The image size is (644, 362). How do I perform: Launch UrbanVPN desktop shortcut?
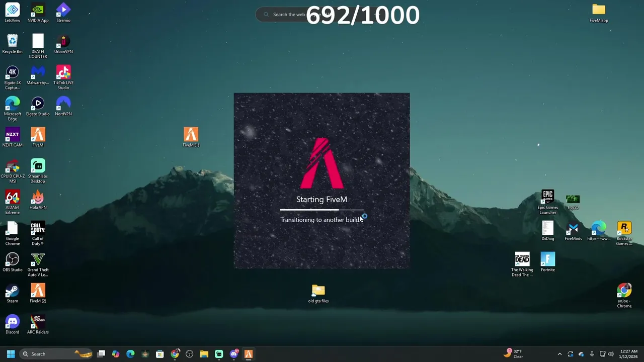[x=63, y=44]
